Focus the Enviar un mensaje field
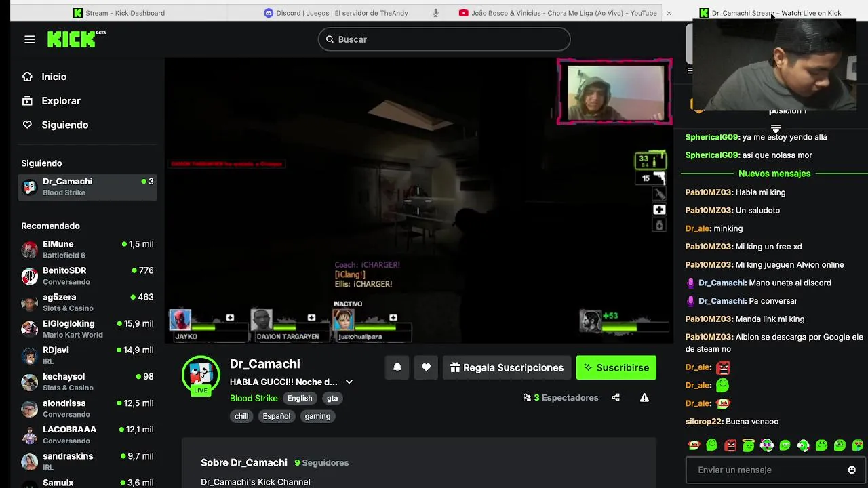The height and width of the screenshot is (488, 868). pyautogui.click(x=766, y=470)
